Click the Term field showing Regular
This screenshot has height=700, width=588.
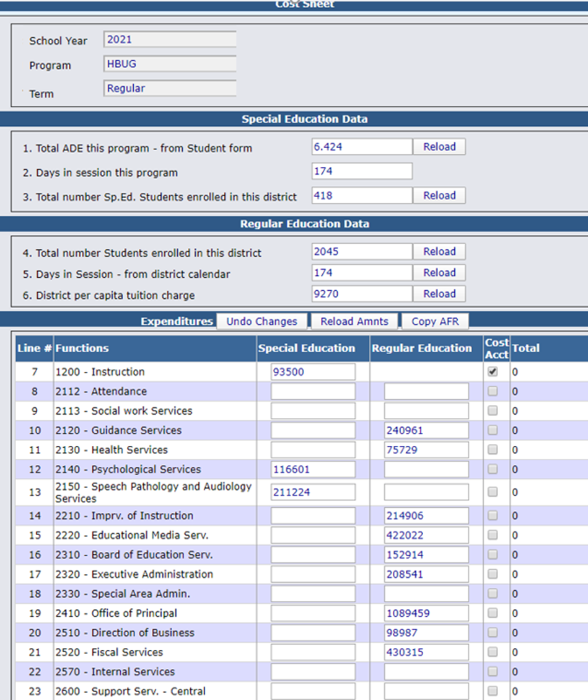pyautogui.click(x=170, y=89)
